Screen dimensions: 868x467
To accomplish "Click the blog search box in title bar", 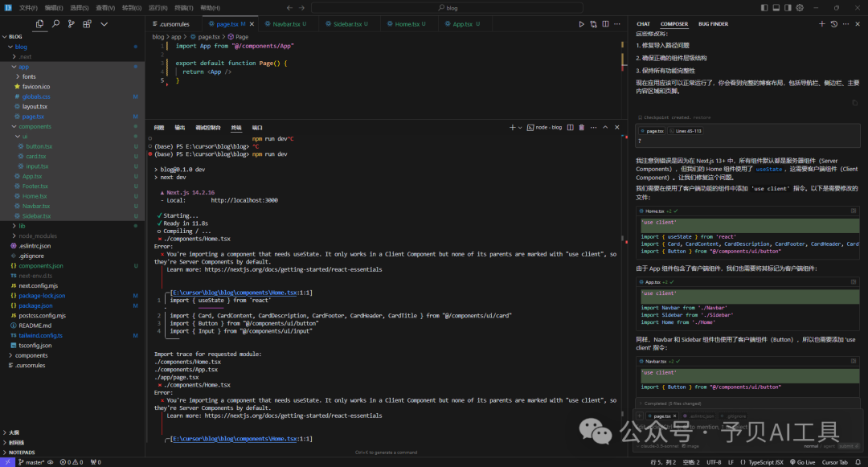I will [x=448, y=8].
